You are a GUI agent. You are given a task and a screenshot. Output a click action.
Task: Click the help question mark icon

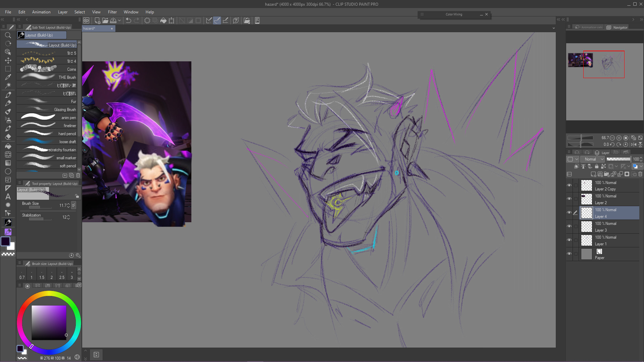(x=236, y=20)
